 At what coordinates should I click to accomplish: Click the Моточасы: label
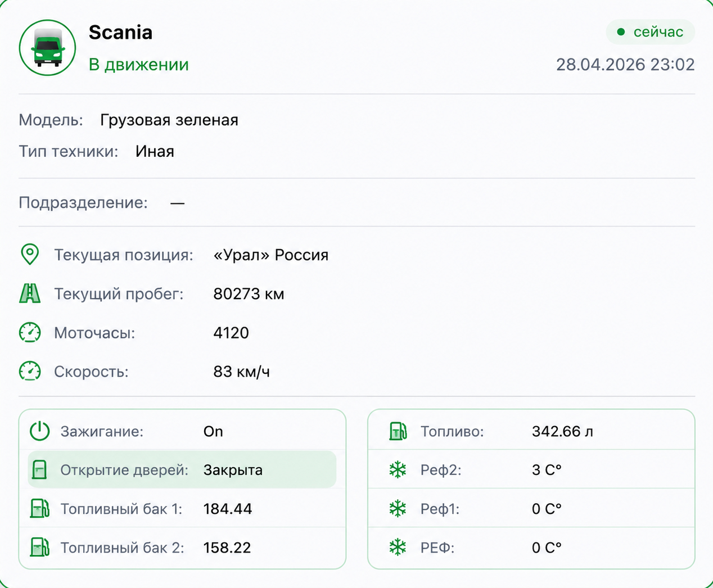94,333
